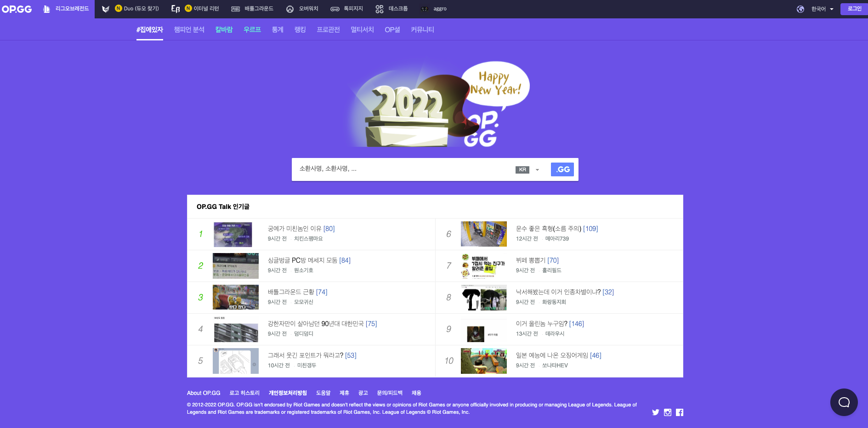The image size is (868, 428).
Task: Click the globe language icon
Action: pyautogui.click(x=800, y=9)
